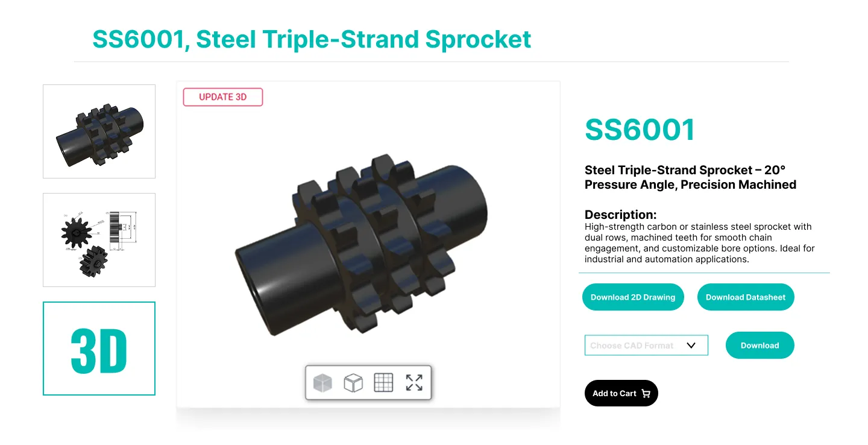
Task: Toggle the grid icon in viewer toolbar
Action: tap(383, 382)
